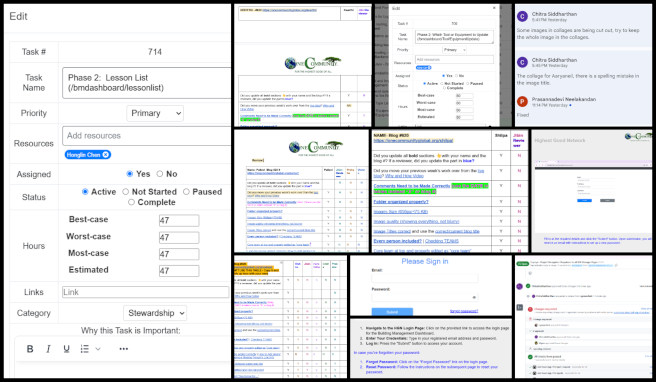Click task number 714 value
Viewport: 656px width, 382px height.
pyautogui.click(x=155, y=52)
